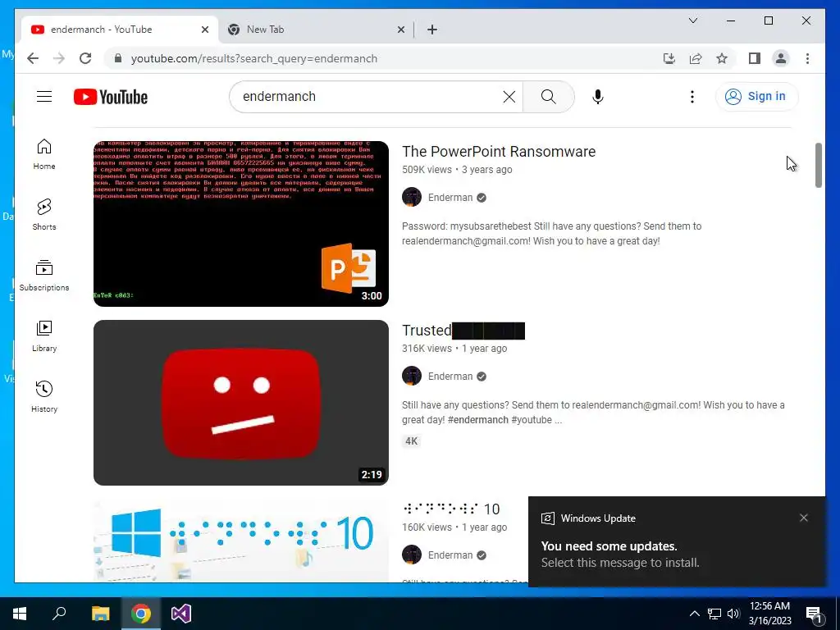Go to YouTube home via logo
840x630 pixels.
pyautogui.click(x=111, y=97)
